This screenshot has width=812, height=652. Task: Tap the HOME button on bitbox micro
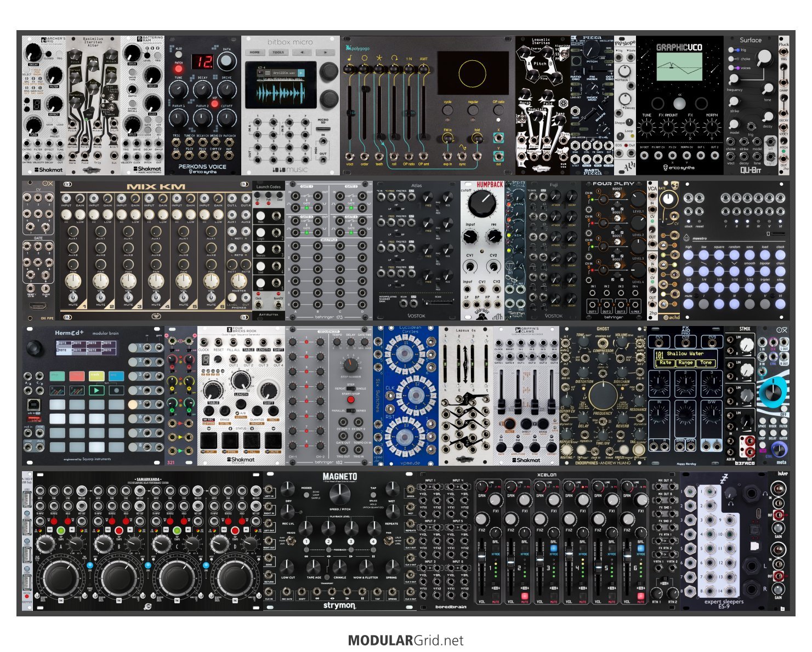[255, 53]
